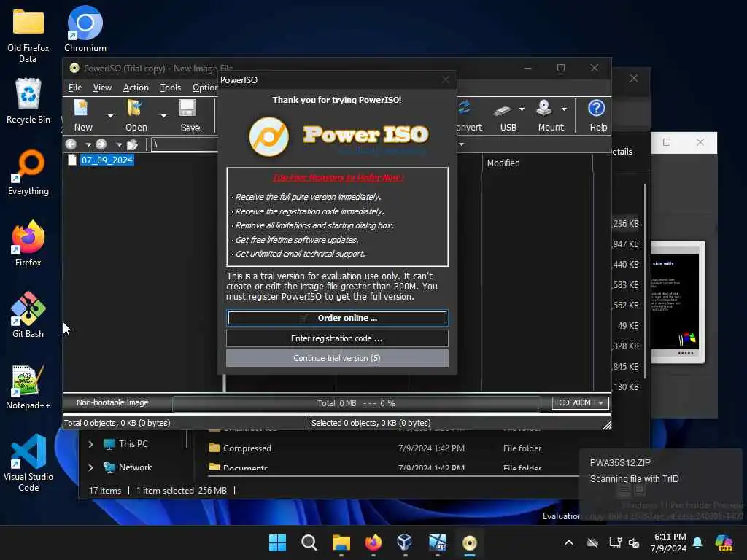
Task: Click the Windows Start button
Action: pyautogui.click(x=278, y=542)
